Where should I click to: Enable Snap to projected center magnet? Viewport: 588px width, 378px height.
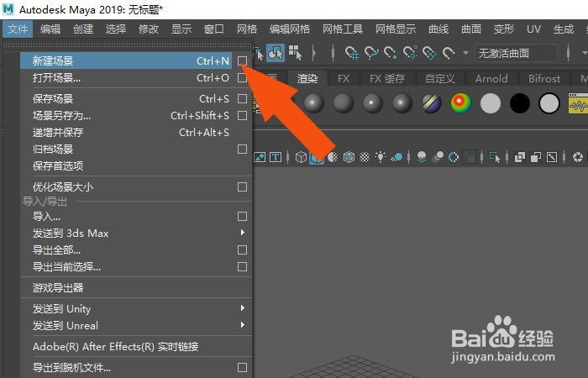pyautogui.click(x=410, y=53)
